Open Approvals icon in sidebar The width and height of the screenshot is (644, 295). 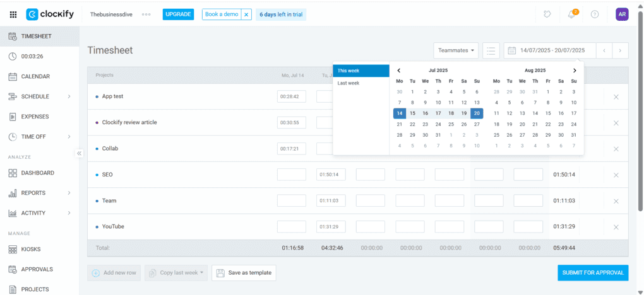(x=13, y=269)
